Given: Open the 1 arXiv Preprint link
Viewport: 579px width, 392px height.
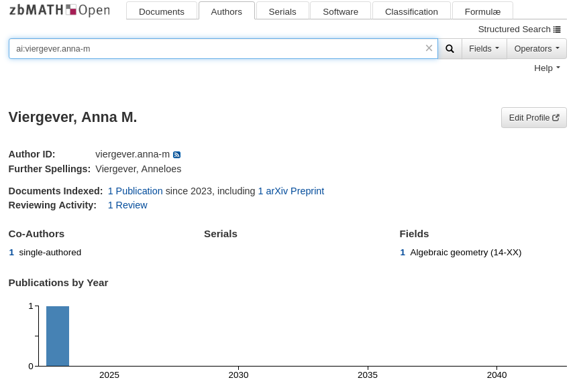Looking at the screenshot, I should [291, 191].
